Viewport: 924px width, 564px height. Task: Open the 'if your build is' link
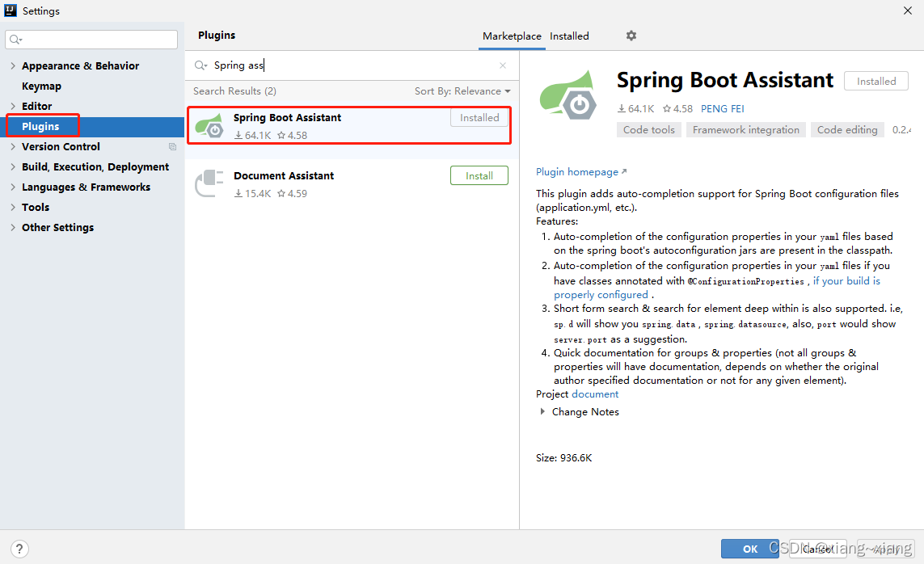click(847, 281)
